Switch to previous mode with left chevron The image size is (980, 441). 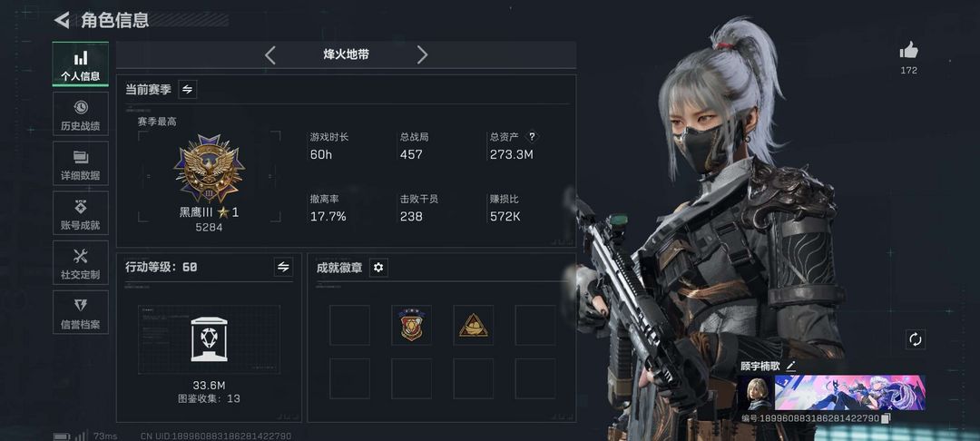click(270, 55)
